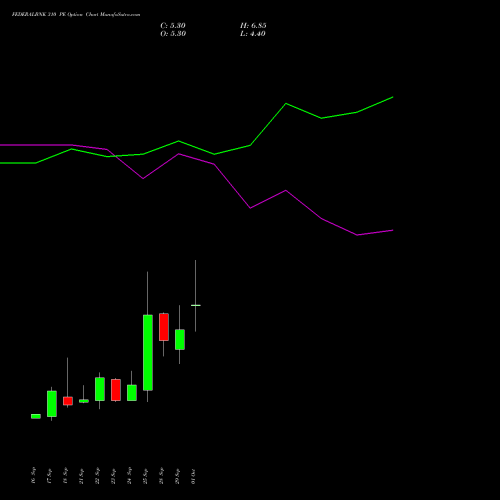Select the 17 Sep date label
The width and height of the screenshot is (500, 500).
pyautogui.click(x=49, y=475)
